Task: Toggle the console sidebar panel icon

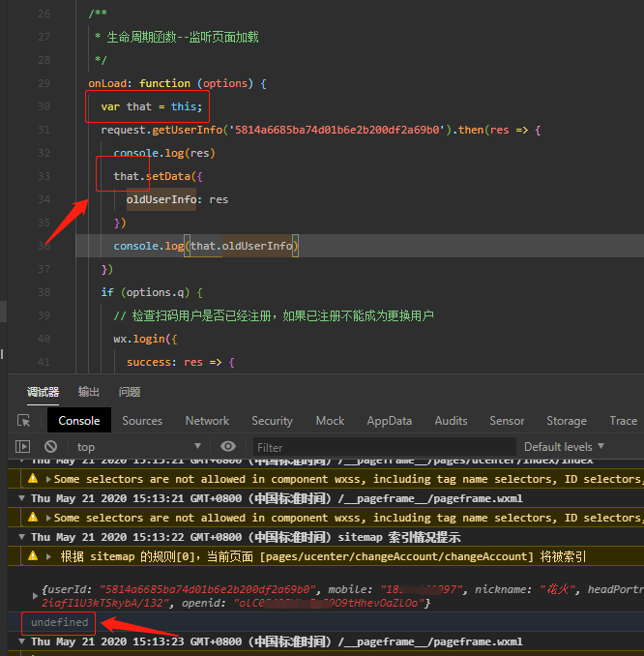Action: [x=22, y=447]
